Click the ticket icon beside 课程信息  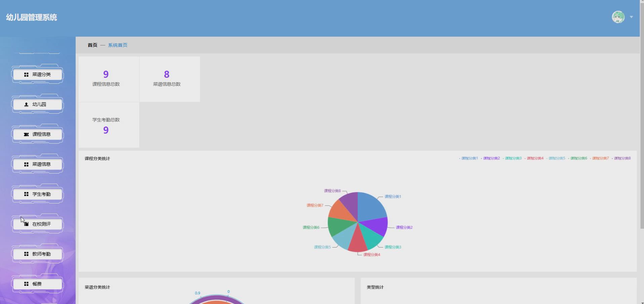point(26,135)
